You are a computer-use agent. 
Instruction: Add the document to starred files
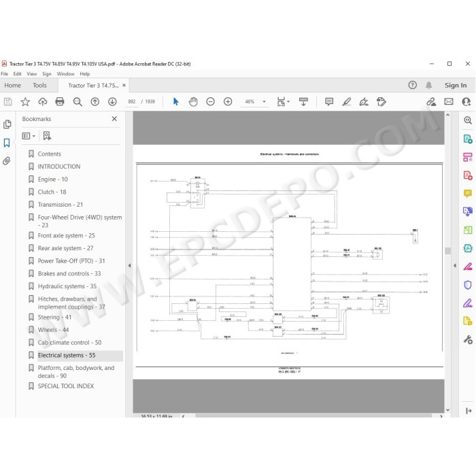[25, 102]
